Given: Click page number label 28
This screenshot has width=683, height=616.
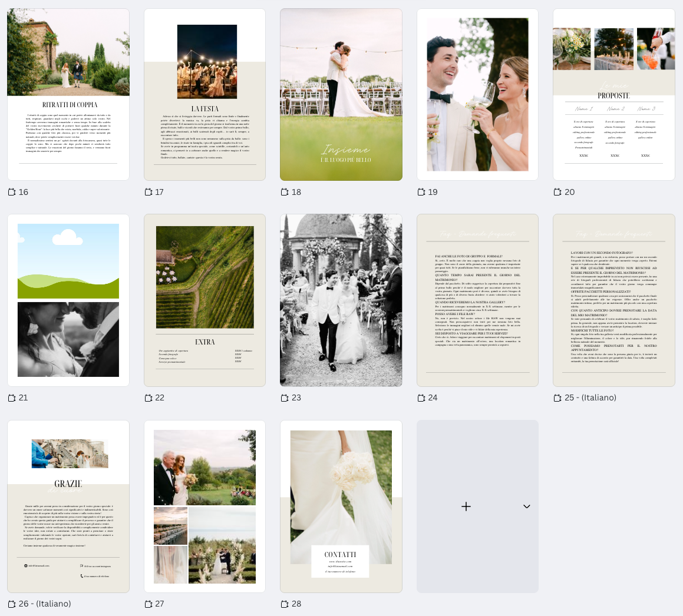Looking at the screenshot, I should (x=296, y=604).
